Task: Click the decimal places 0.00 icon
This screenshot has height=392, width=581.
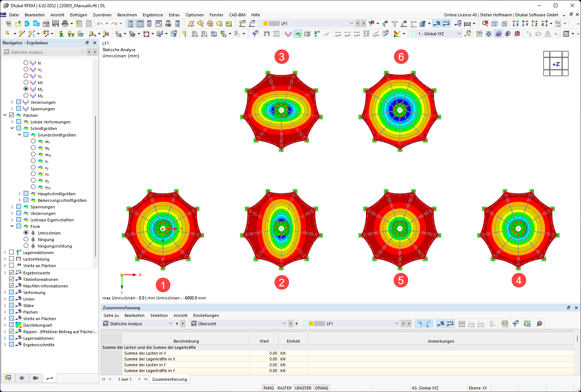Action: point(527,324)
